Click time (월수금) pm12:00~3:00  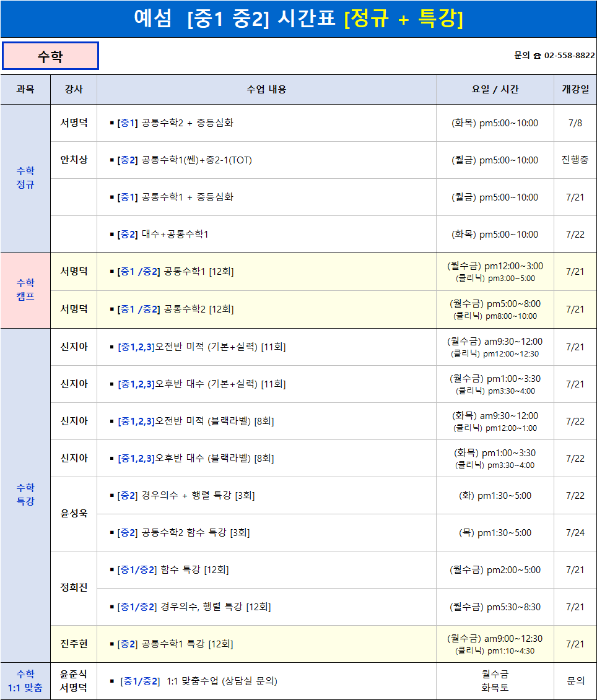[x=495, y=266]
